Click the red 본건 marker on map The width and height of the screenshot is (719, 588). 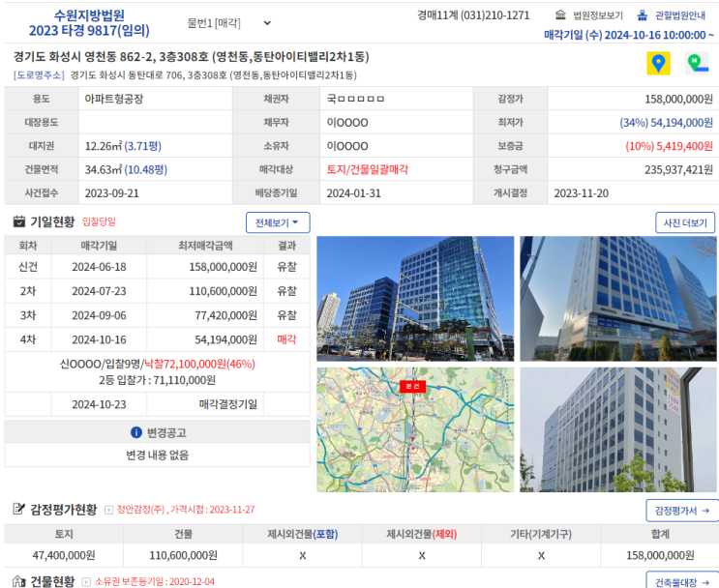click(x=412, y=386)
